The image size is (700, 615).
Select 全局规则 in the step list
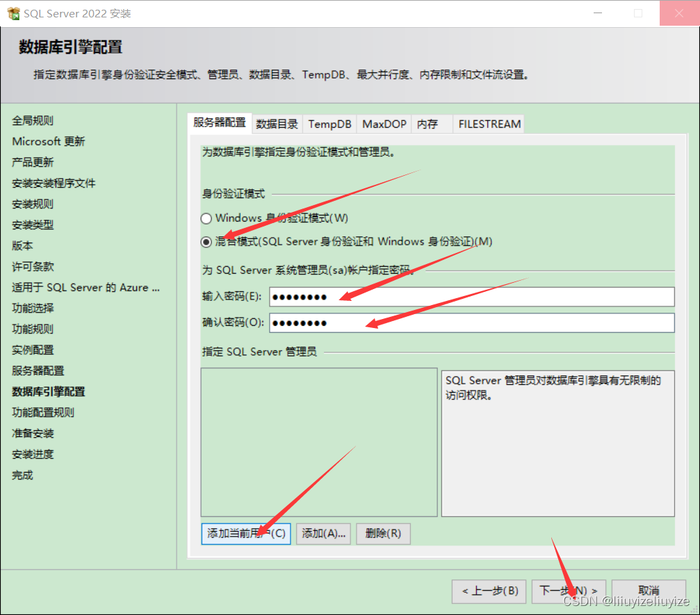[33, 120]
